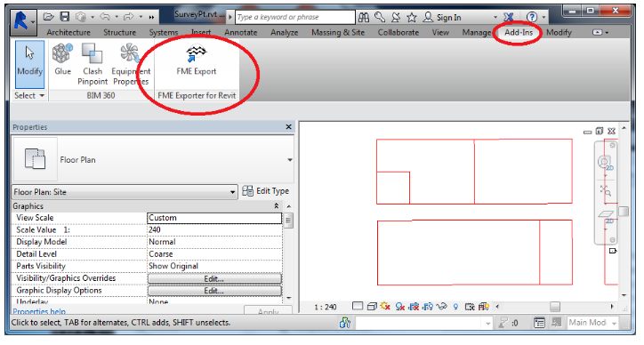644x345 pixels.
Task: Click the Save floppy disk icon
Action: coord(64,17)
